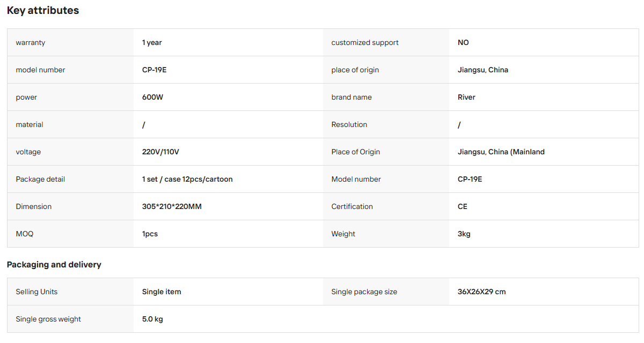Image resolution: width=644 pixels, height=343 pixels.
Task: Click the voltage value 220V/110V
Action: coord(160,152)
